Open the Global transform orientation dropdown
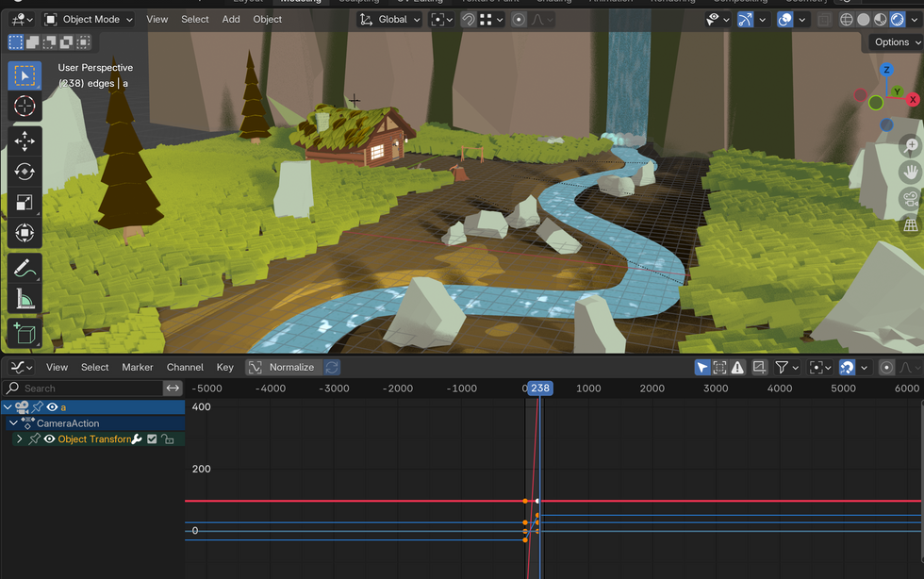Image resolution: width=924 pixels, height=579 pixels. (391, 19)
